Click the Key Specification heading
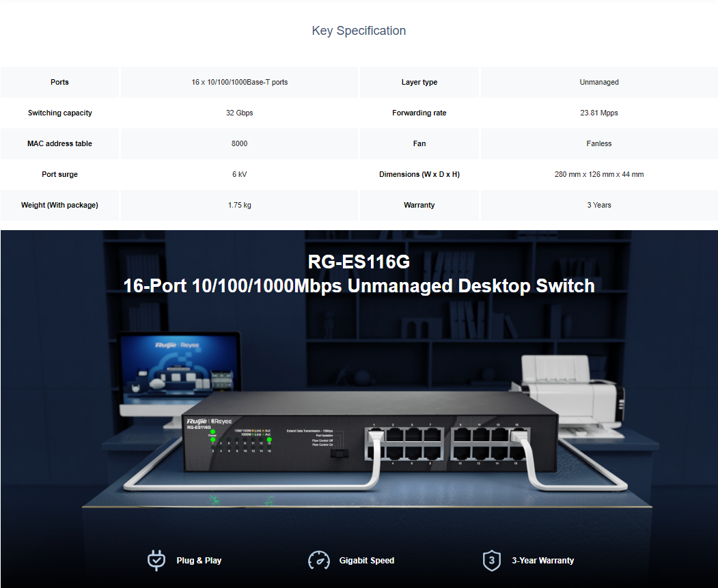 [359, 31]
